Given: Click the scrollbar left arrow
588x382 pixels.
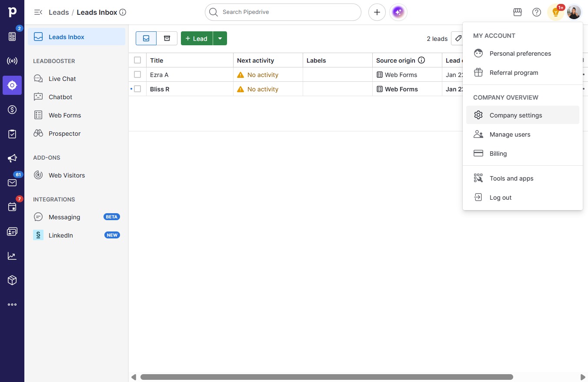Looking at the screenshot, I should coord(134,377).
